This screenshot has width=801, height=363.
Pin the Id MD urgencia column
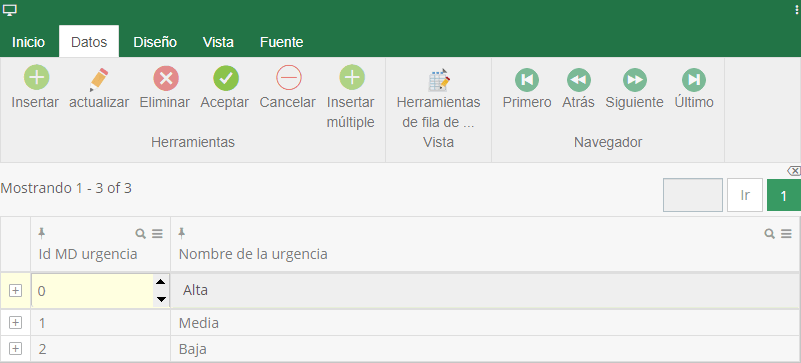(42, 233)
